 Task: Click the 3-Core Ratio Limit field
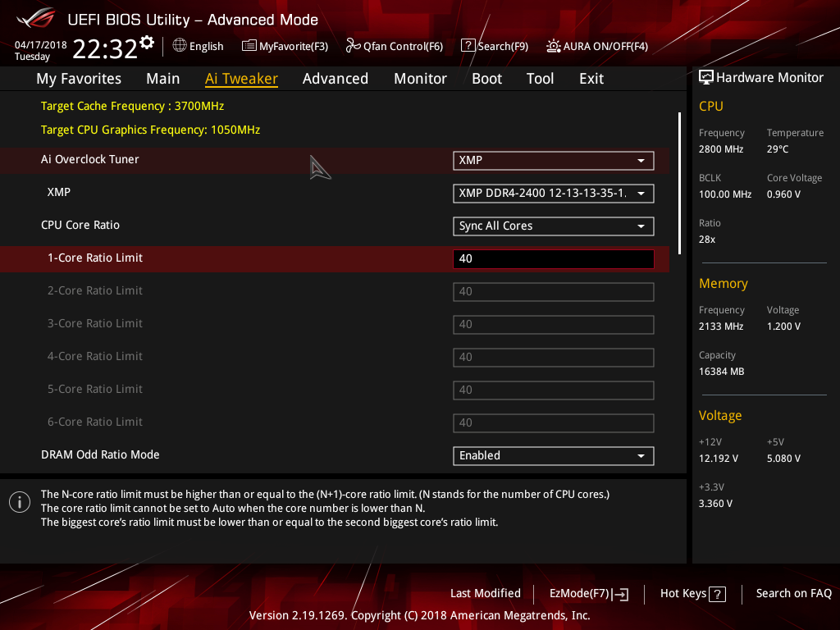[x=554, y=325]
